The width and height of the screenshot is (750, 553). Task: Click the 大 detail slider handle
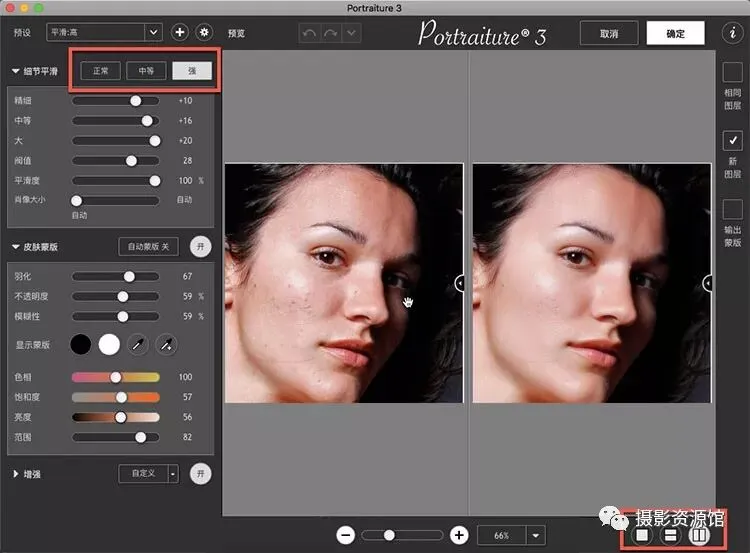pos(154,141)
